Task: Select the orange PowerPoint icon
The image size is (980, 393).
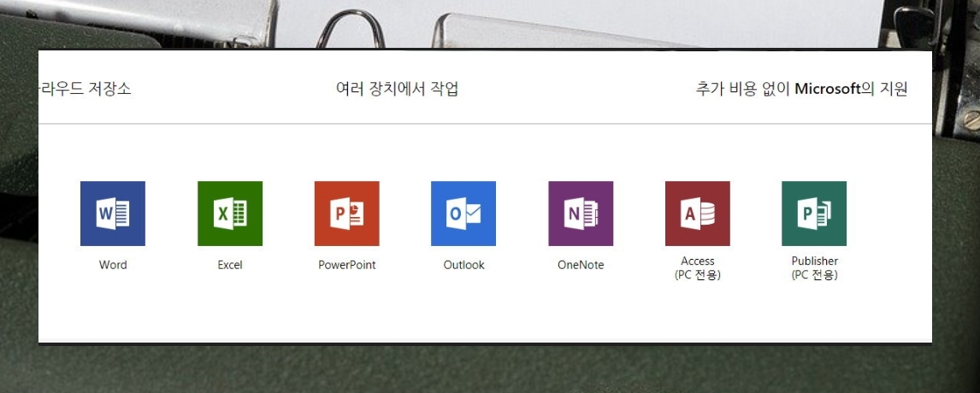Action: click(347, 214)
